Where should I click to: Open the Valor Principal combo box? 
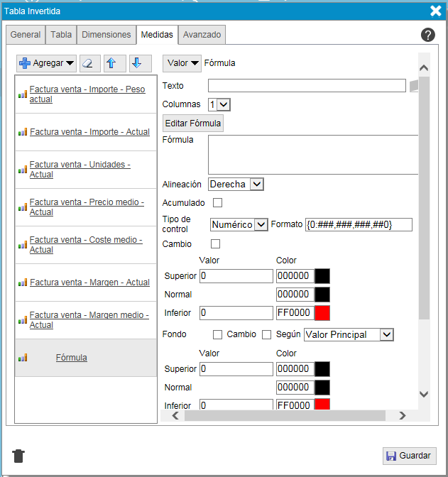[x=348, y=334]
